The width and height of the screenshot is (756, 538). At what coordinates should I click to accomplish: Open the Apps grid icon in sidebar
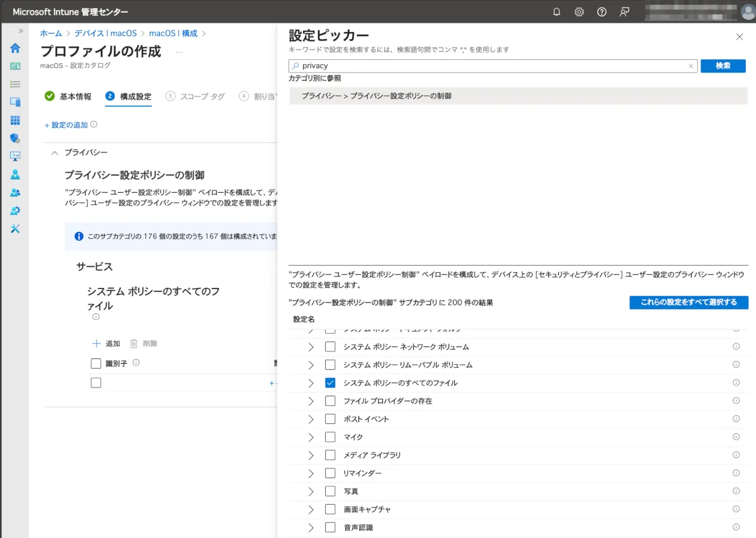[15, 120]
